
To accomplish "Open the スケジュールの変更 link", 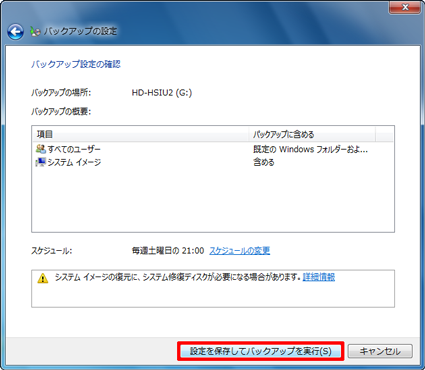I will click(x=239, y=250).
